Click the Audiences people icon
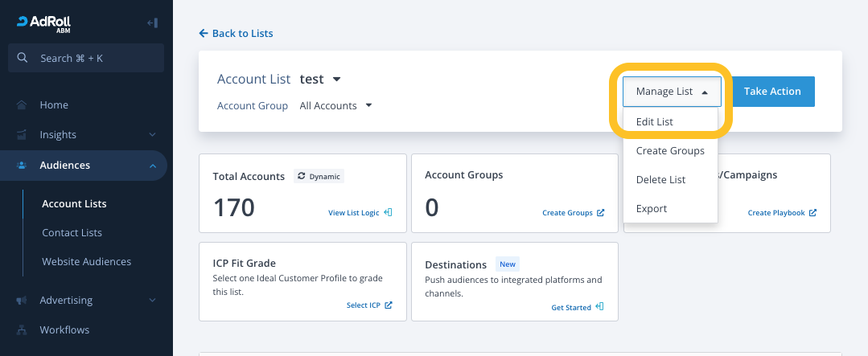Viewport: 868px width, 356px height. [x=22, y=166]
